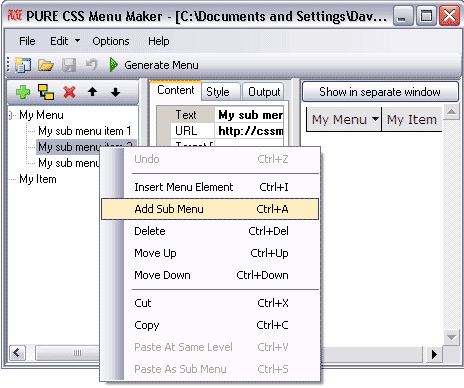Click the Generate Menu label
Image resolution: width=464 pixels, height=388 pixels.
tap(161, 65)
